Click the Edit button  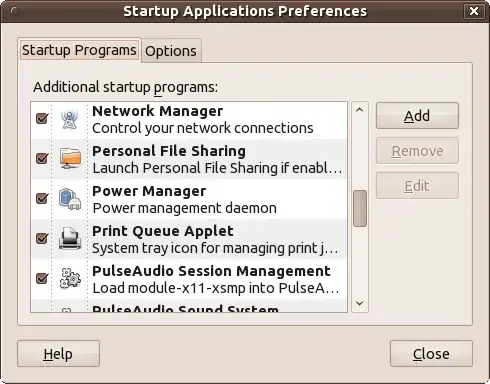(417, 186)
